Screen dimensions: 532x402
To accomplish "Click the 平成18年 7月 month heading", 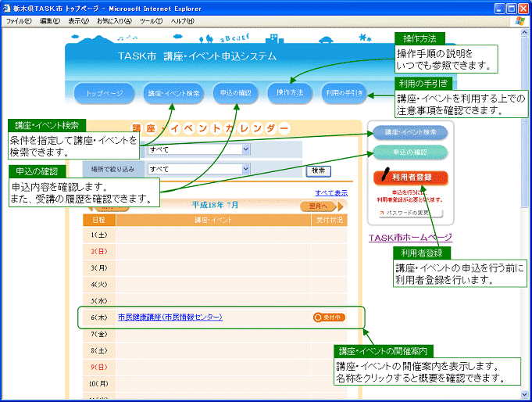I will pyautogui.click(x=215, y=205).
